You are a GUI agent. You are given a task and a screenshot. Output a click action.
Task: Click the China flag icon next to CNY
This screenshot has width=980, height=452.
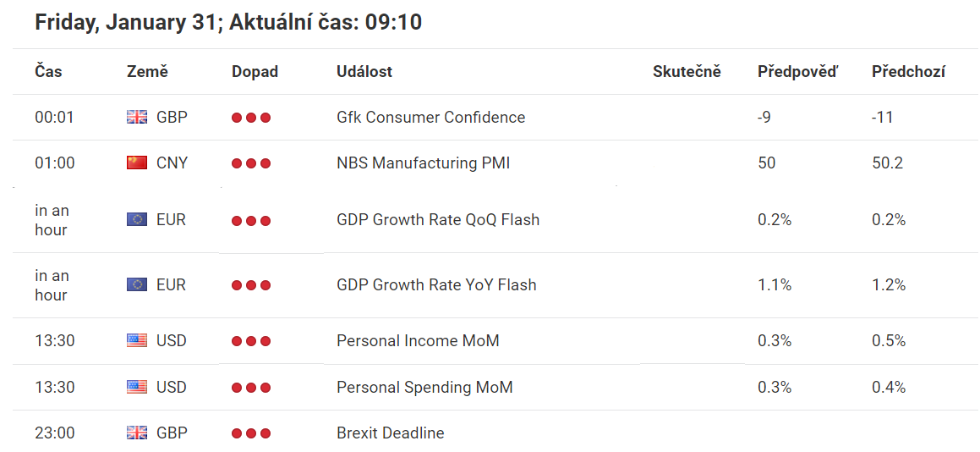point(137,163)
